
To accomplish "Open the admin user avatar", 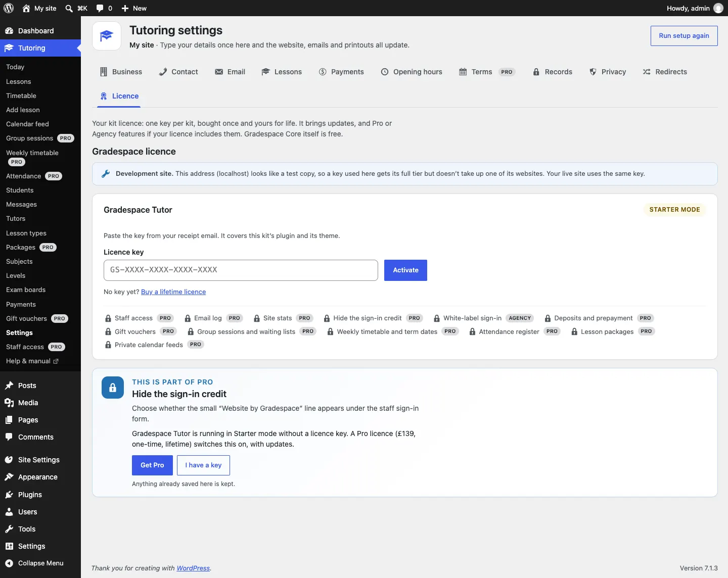I will pos(718,8).
